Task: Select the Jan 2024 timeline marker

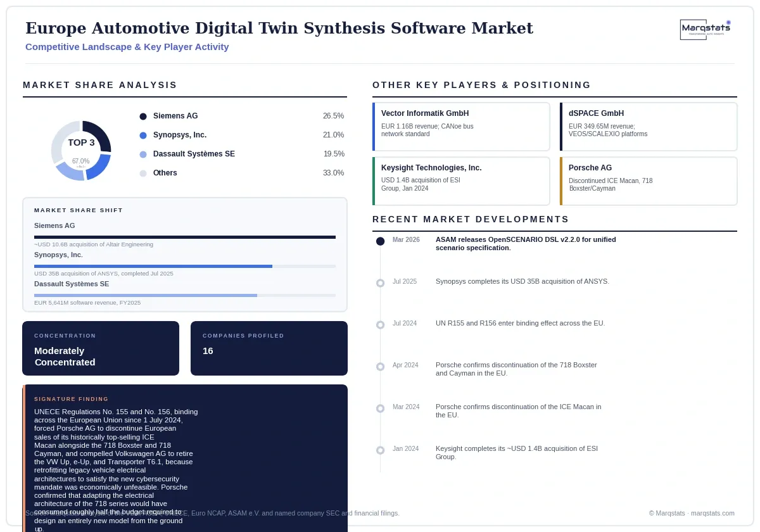Action: tap(380, 450)
